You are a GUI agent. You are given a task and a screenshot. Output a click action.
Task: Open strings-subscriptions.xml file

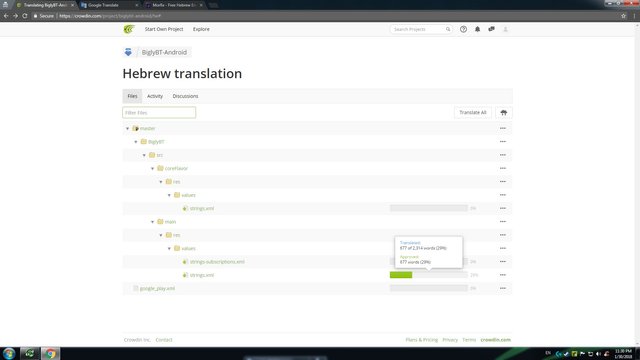click(x=217, y=262)
